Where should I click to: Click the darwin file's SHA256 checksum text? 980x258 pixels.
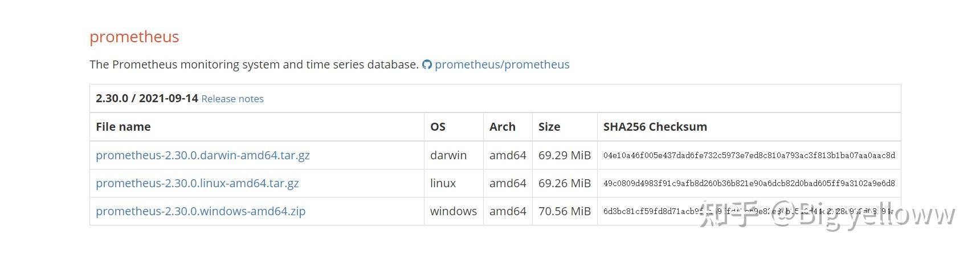pos(749,155)
